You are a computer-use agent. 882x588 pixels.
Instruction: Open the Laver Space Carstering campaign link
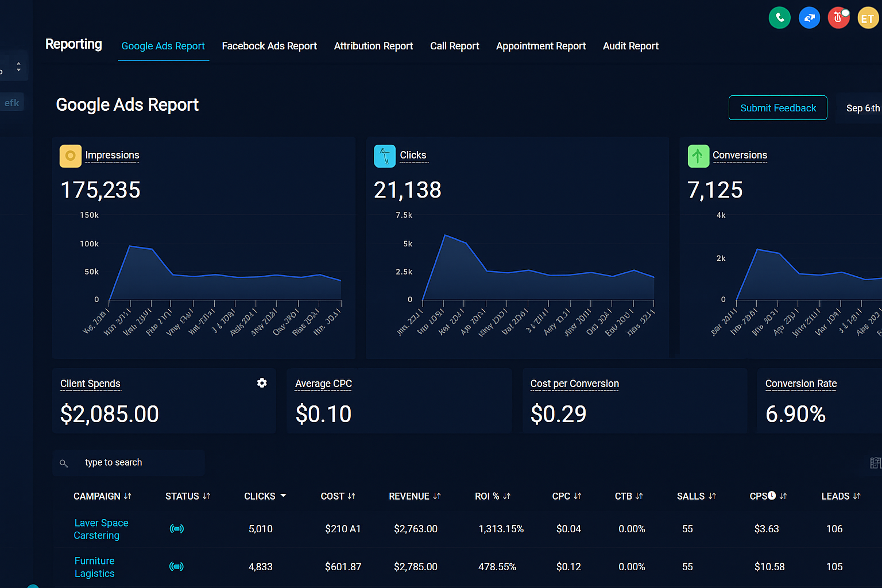click(101, 529)
